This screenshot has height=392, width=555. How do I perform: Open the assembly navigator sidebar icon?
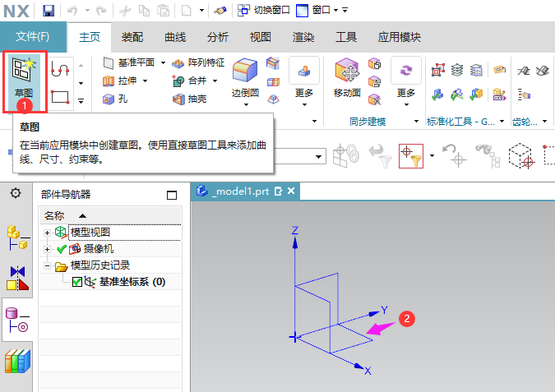(x=17, y=236)
